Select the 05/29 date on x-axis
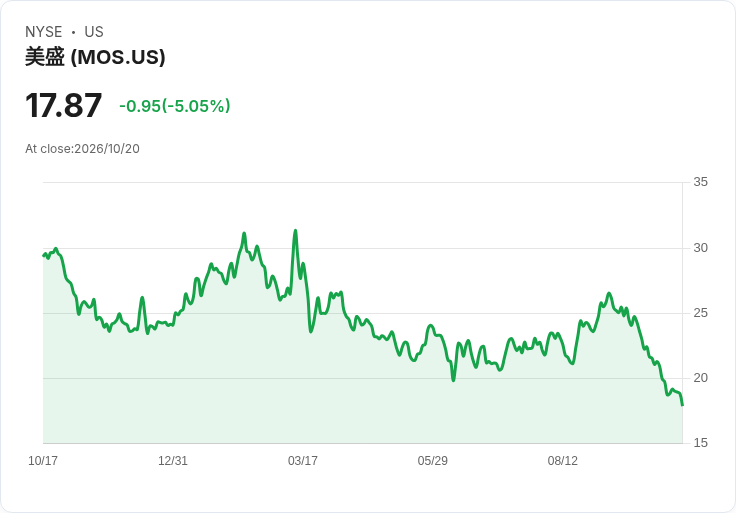This screenshot has width=736, height=513. pyautogui.click(x=432, y=460)
